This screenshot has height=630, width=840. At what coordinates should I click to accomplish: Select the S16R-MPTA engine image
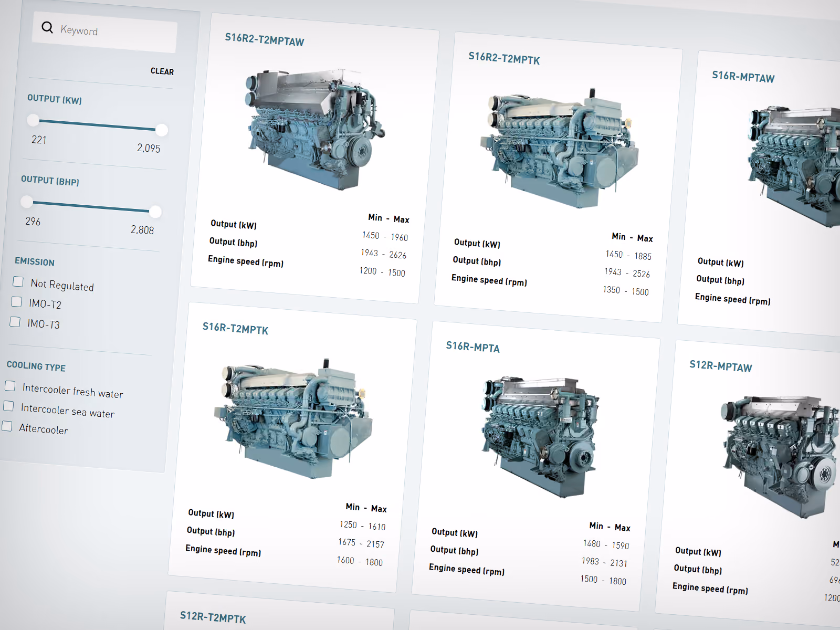click(541, 437)
